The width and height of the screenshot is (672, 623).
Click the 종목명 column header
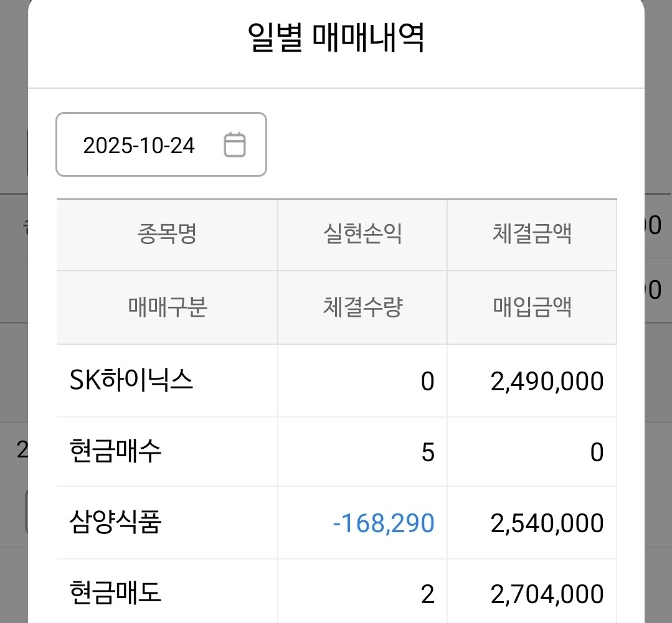(x=167, y=235)
